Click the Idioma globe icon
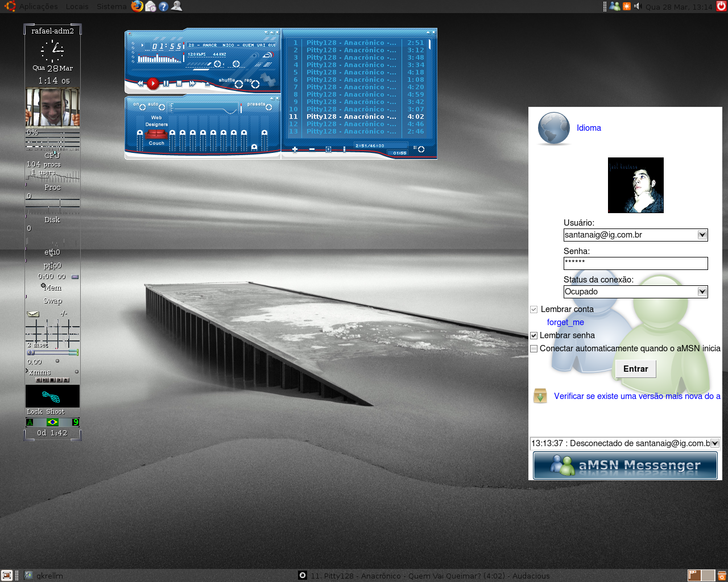Screen dimensions: 728x582 (553, 128)
